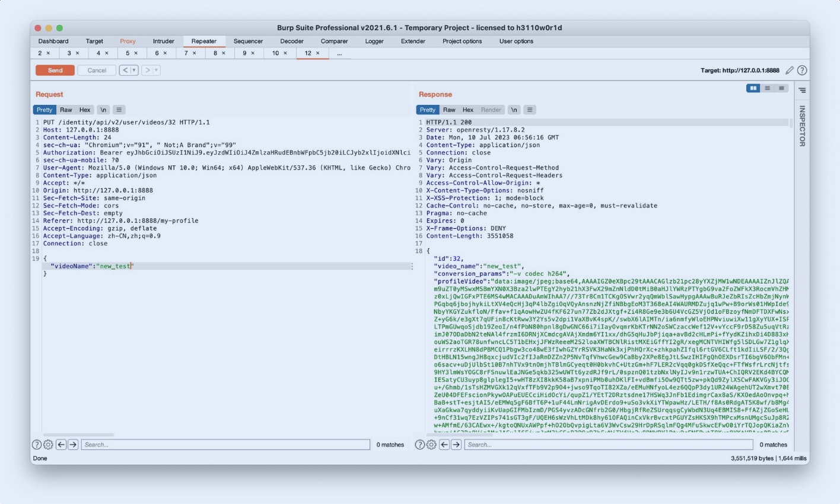Select Pretty view for the Request
Viewport: 840px width, 504px height.
(x=44, y=110)
